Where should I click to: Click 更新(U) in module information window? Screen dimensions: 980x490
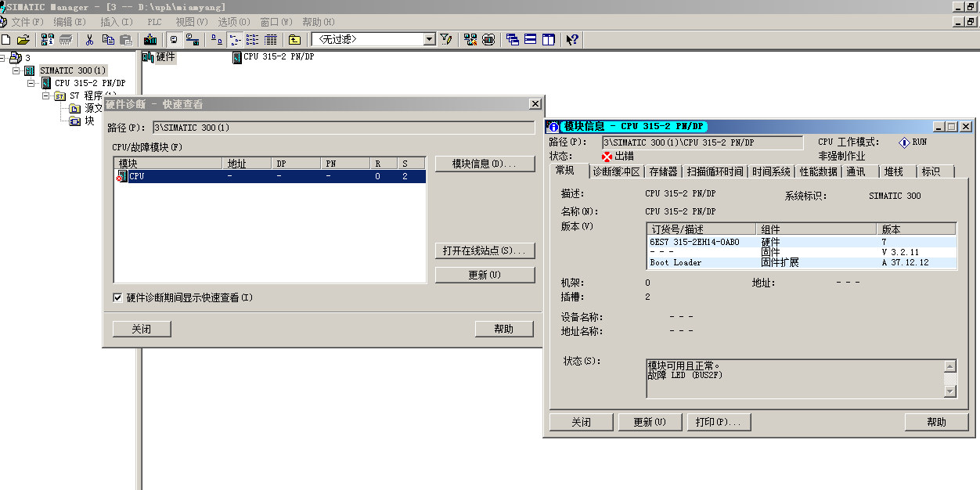pyautogui.click(x=650, y=422)
